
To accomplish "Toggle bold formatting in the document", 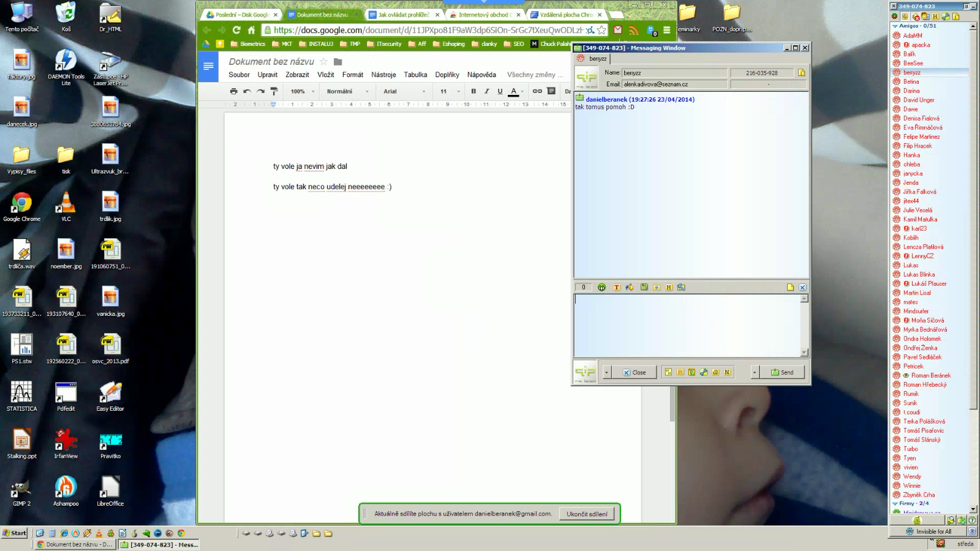I will 473,91.
